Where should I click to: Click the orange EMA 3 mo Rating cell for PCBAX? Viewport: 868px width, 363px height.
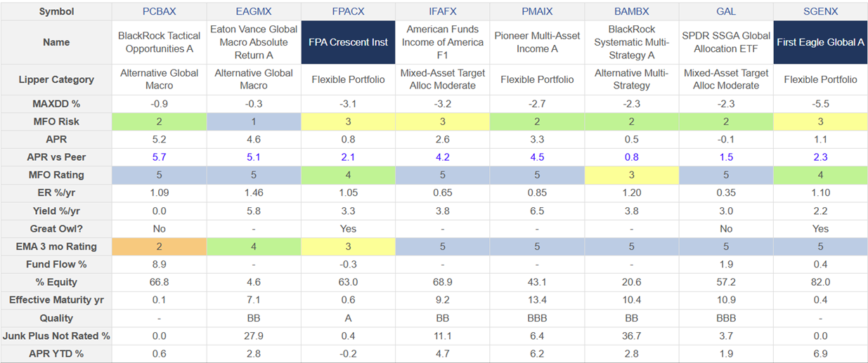tap(159, 246)
